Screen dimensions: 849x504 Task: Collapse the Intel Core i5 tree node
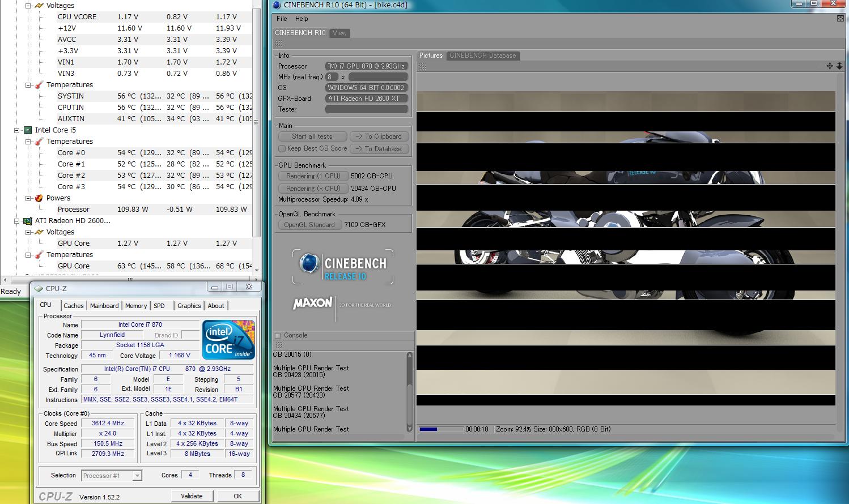[17, 130]
